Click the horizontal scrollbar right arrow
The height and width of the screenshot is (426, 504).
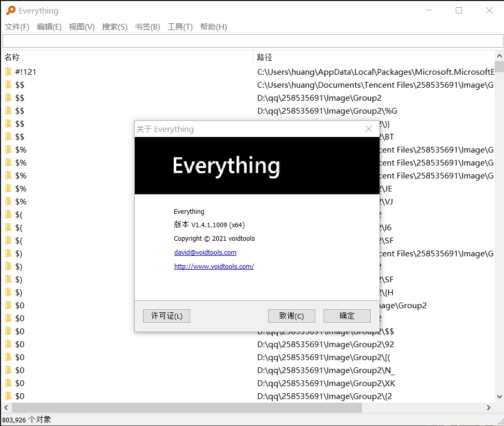489,408
